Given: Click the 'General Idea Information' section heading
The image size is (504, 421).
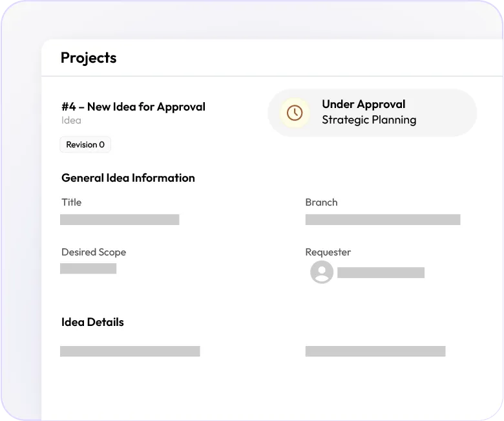Looking at the screenshot, I should [x=128, y=178].
